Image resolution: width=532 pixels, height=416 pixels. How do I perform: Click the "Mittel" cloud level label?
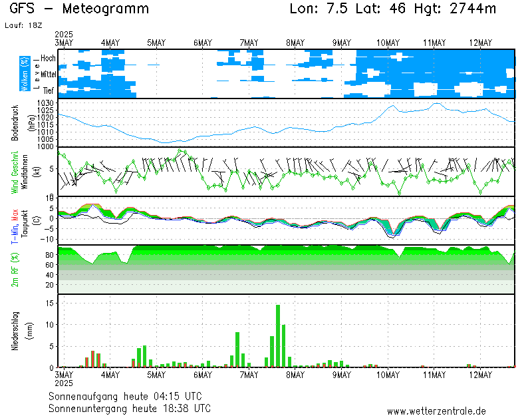pos(49,74)
